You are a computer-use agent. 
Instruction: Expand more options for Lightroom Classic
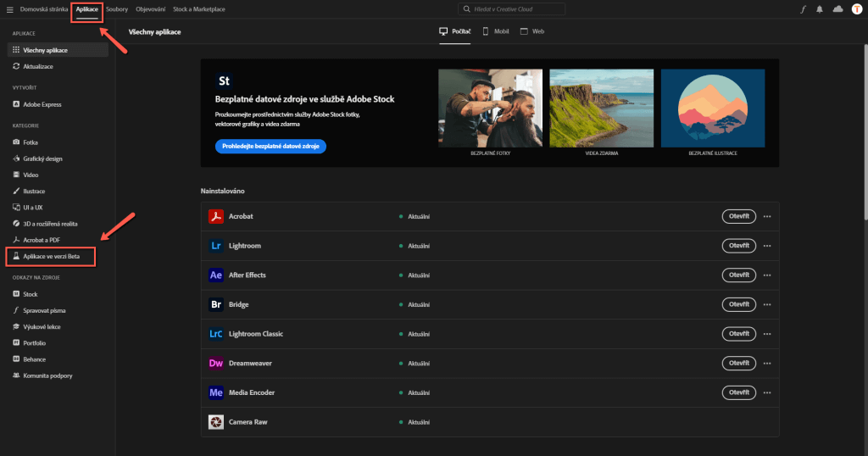[766, 334]
